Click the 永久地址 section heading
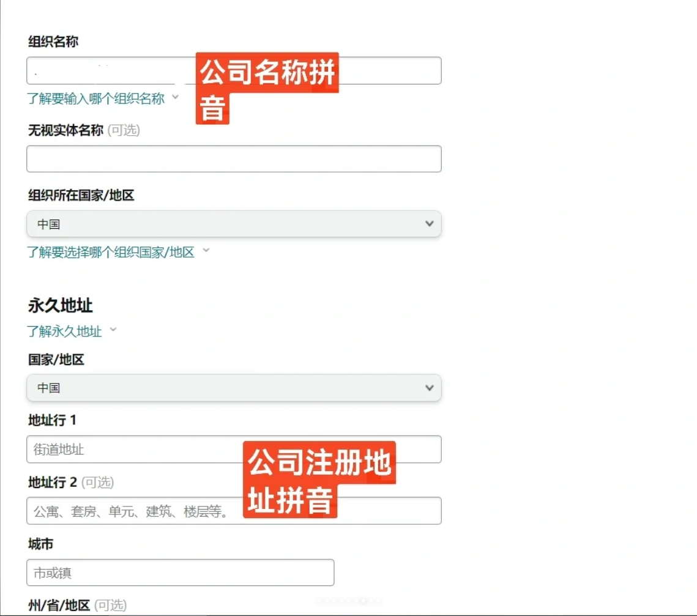The width and height of the screenshot is (697, 616). [60, 305]
